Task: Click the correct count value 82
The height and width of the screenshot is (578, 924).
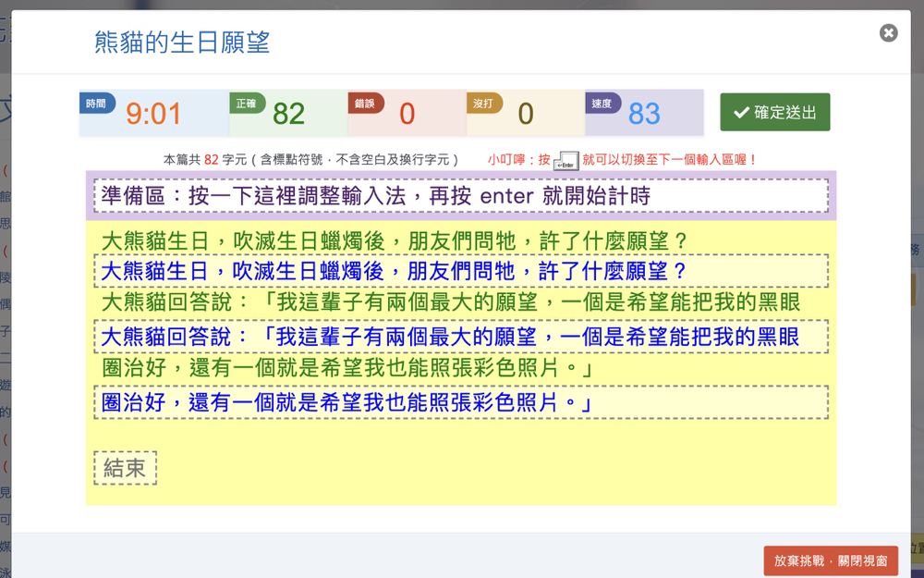Action: (288, 114)
